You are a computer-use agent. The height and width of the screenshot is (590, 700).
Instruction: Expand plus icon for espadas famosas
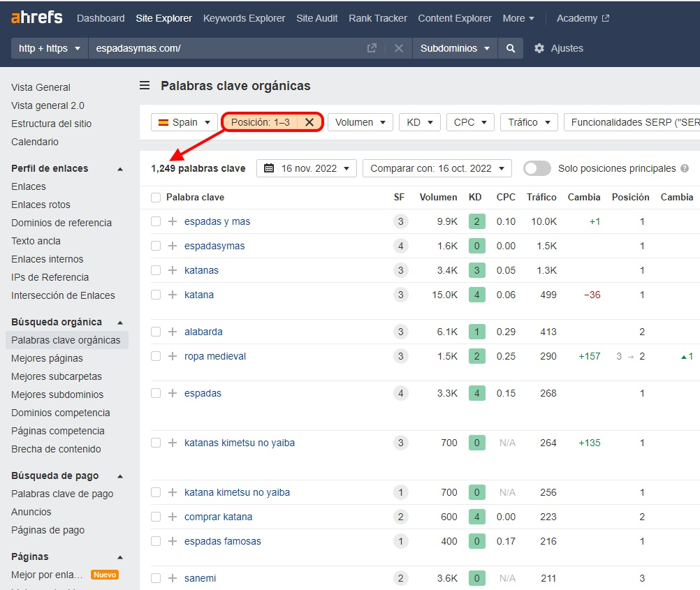[173, 541]
